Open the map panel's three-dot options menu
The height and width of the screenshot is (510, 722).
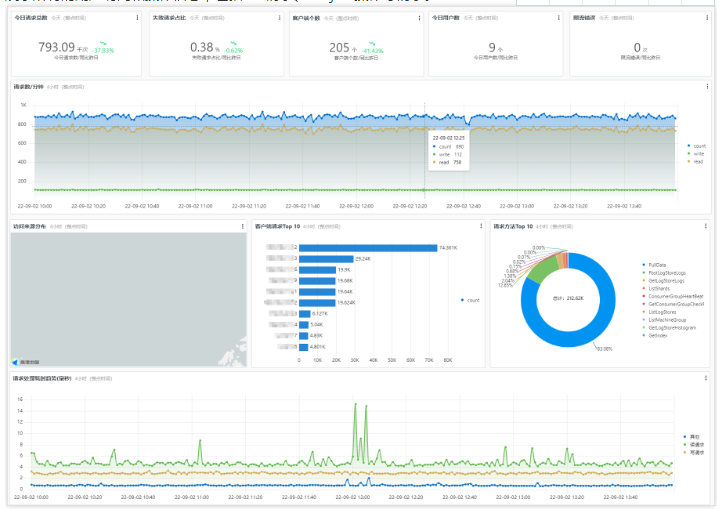(243, 226)
